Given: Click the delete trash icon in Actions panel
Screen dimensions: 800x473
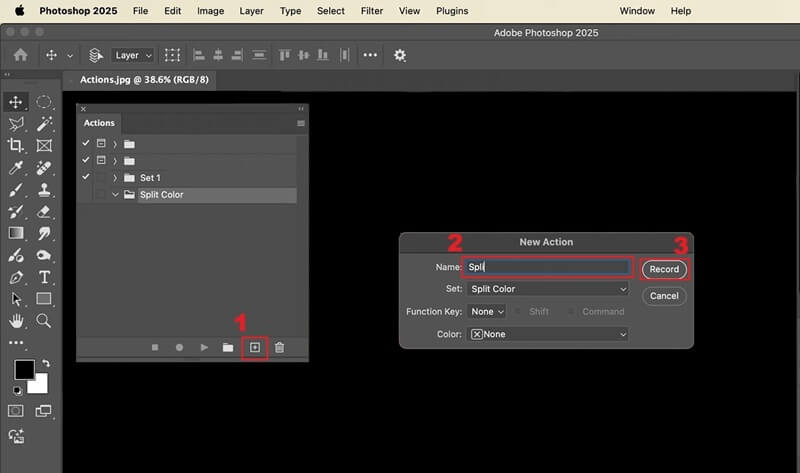Looking at the screenshot, I should coord(280,347).
